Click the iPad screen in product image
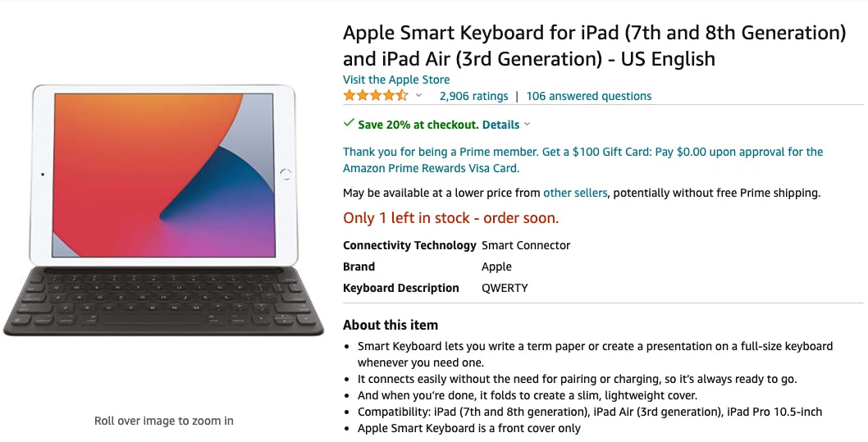Viewport: 868px width, 442px height. 163,174
